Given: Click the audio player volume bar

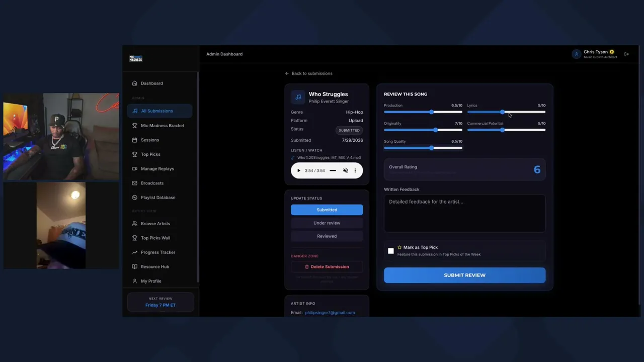Looking at the screenshot, I should tap(333, 170).
